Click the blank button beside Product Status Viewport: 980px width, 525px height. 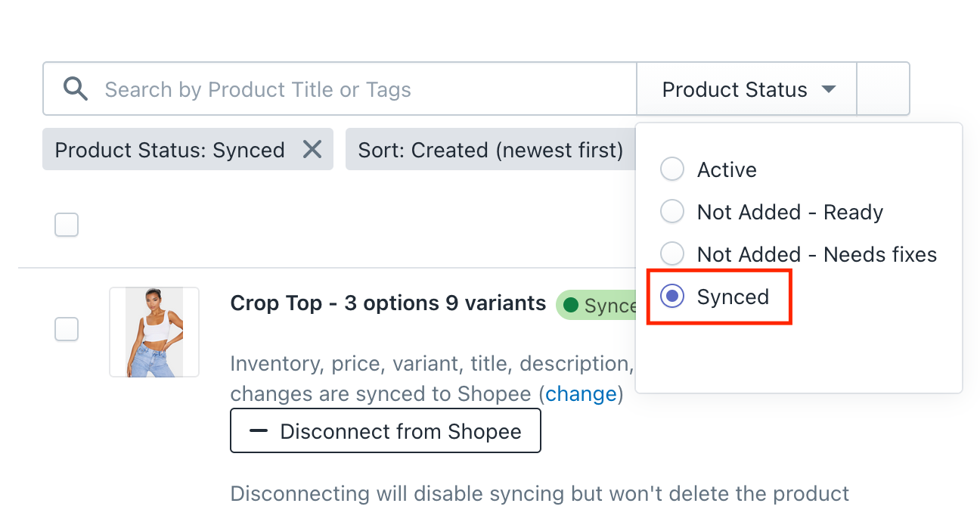click(x=883, y=89)
